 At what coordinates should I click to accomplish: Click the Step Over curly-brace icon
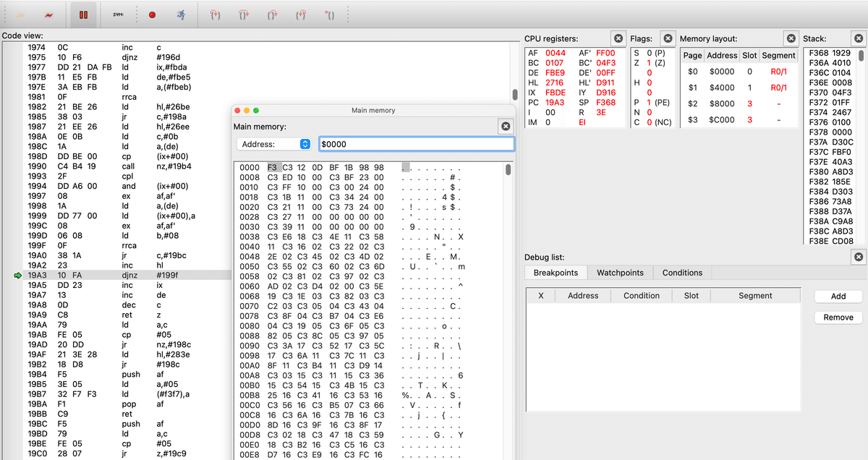242,15
